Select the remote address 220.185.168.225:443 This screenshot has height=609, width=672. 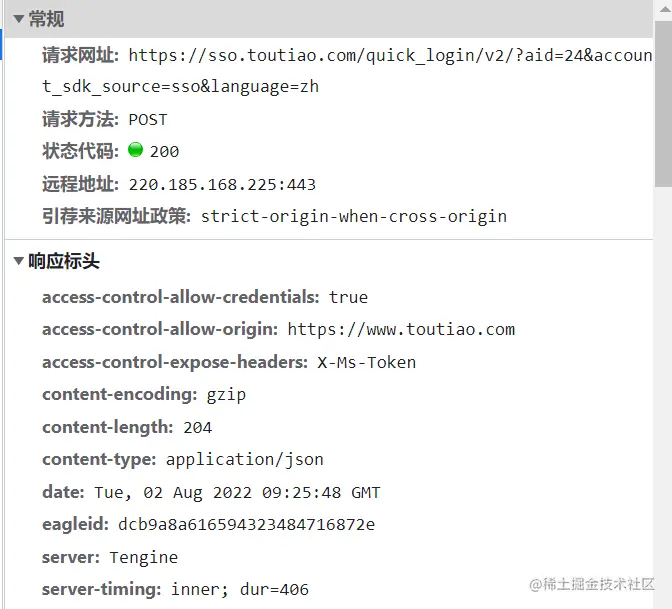click(222, 185)
